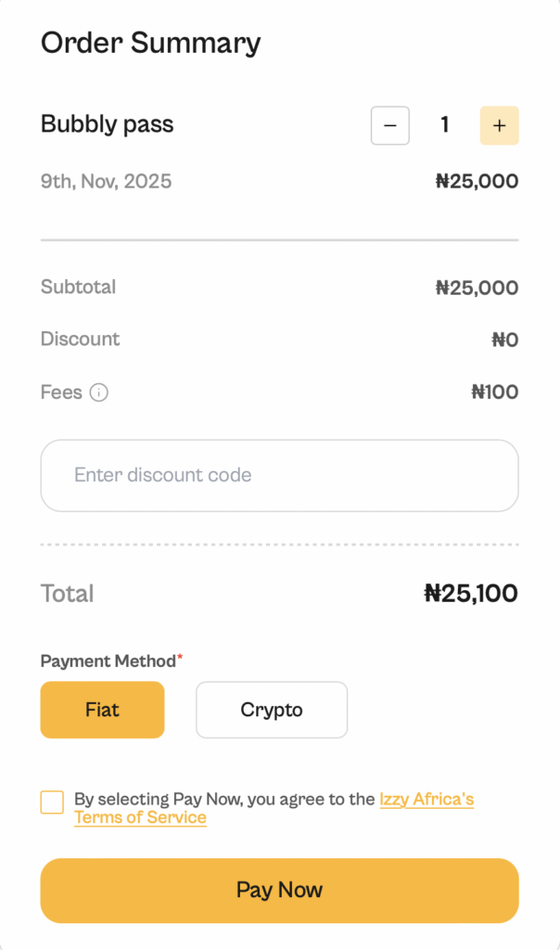Open the Terms of Service link
The width and height of the screenshot is (560, 950).
tap(140, 817)
